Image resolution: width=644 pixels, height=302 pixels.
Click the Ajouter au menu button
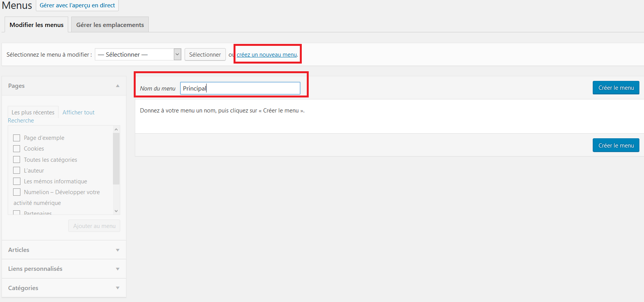point(94,226)
